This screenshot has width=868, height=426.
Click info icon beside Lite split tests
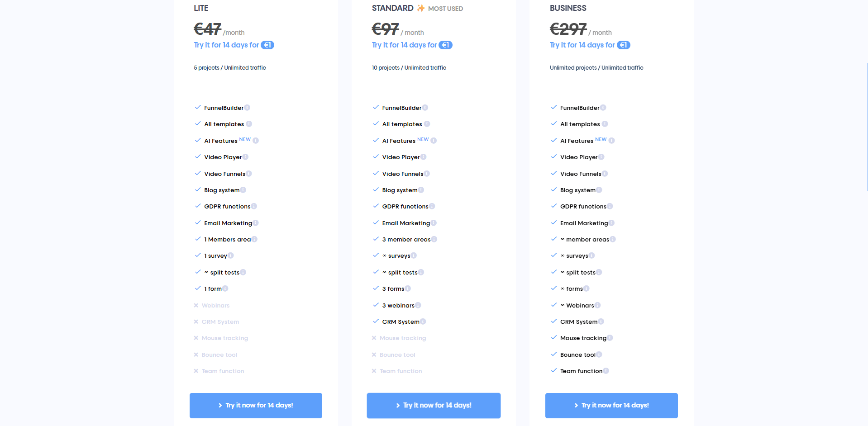[x=243, y=272]
